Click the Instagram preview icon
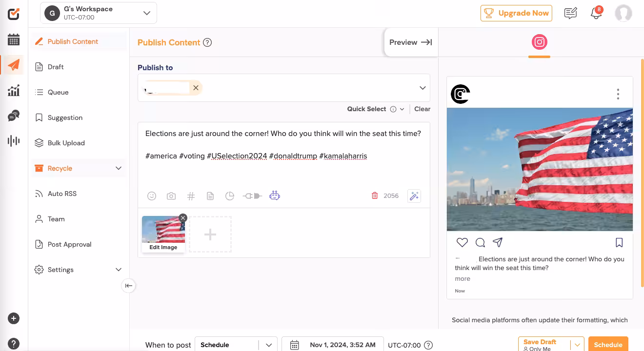644x351 pixels. point(539,42)
